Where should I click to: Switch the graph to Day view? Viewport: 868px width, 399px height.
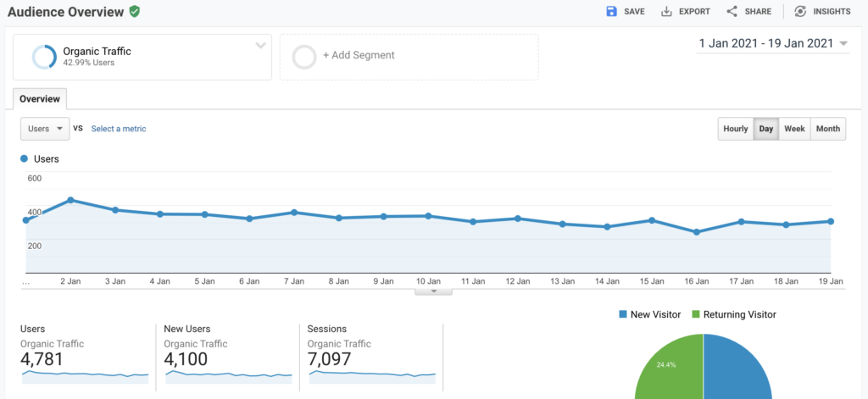click(x=766, y=129)
